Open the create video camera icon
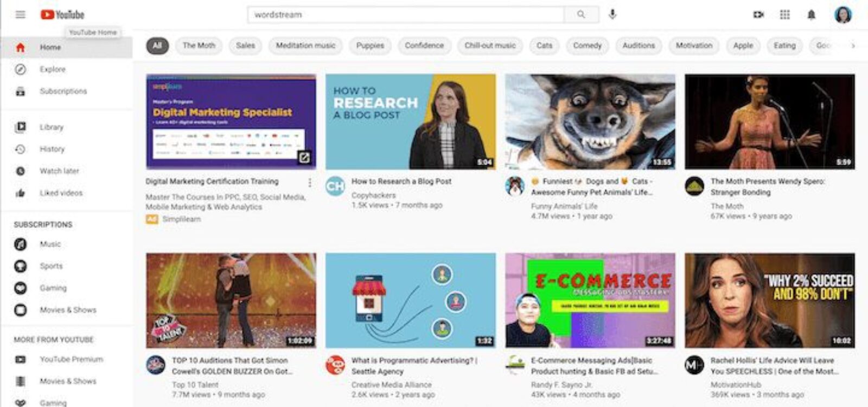This screenshot has width=868, height=407. 758,15
